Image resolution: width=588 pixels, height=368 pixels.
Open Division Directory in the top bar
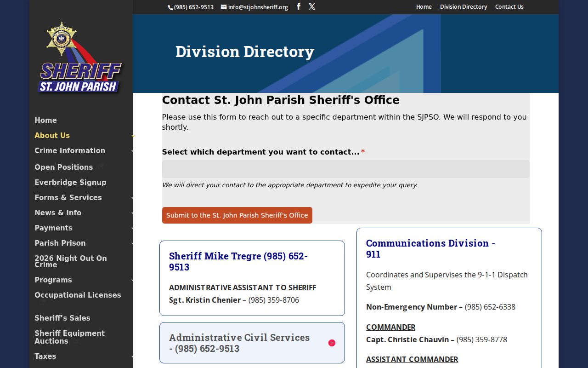pyautogui.click(x=464, y=7)
